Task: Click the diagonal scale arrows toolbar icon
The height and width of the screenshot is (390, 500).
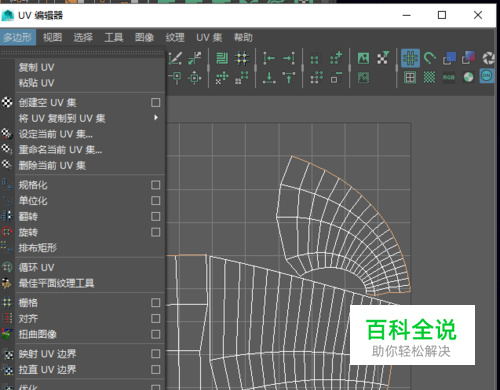Action: (x=195, y=58)
